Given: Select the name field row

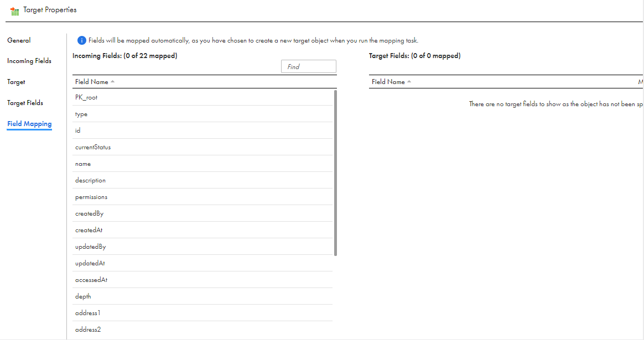Looking at the screenshot, I should (202, 164).
